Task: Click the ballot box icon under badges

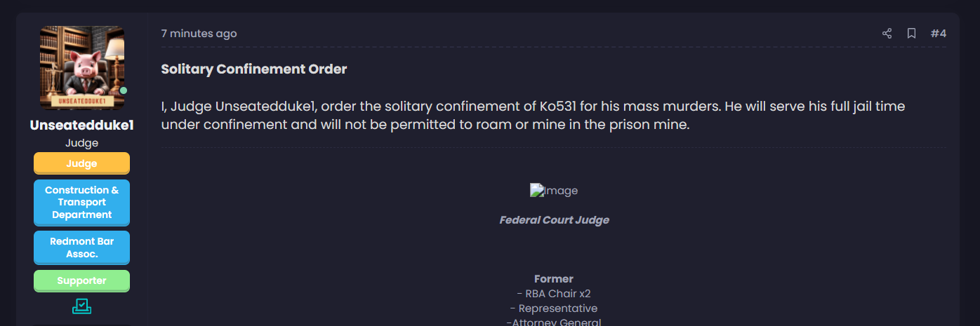Action: (81, 306)
